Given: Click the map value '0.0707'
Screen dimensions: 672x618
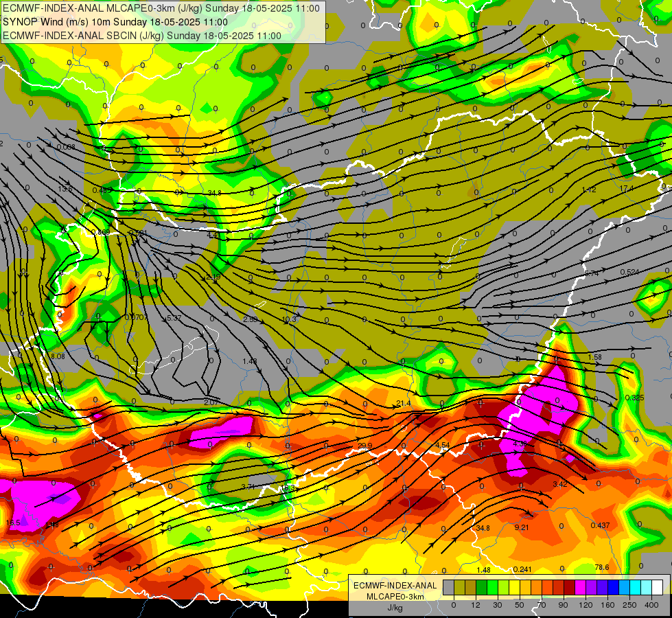Looking at the screenshot, I should coord(137,317).
